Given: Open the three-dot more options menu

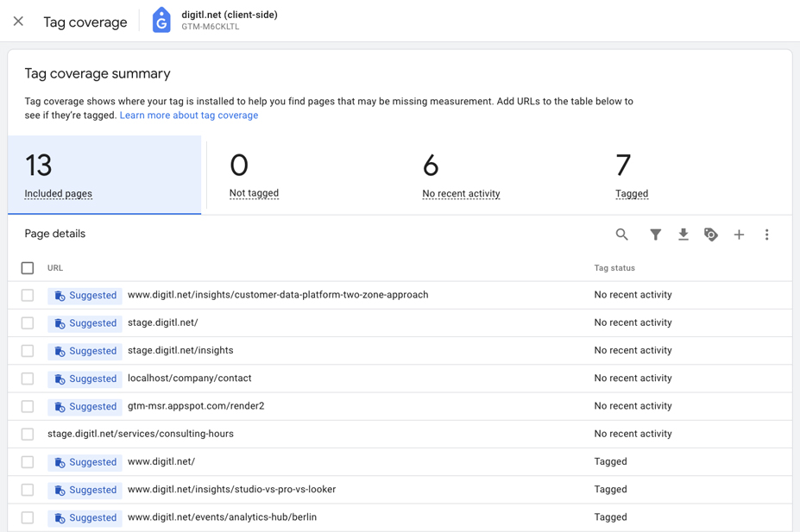Looking at the screenshot, I should 766,235.
